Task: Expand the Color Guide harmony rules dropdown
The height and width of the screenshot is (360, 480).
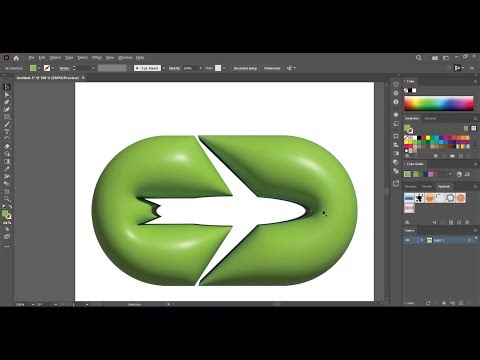Action: coord(451,174)
